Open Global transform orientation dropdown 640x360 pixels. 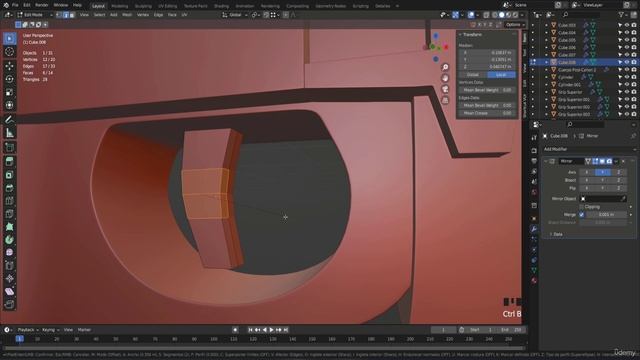click(x=235, y=15)
